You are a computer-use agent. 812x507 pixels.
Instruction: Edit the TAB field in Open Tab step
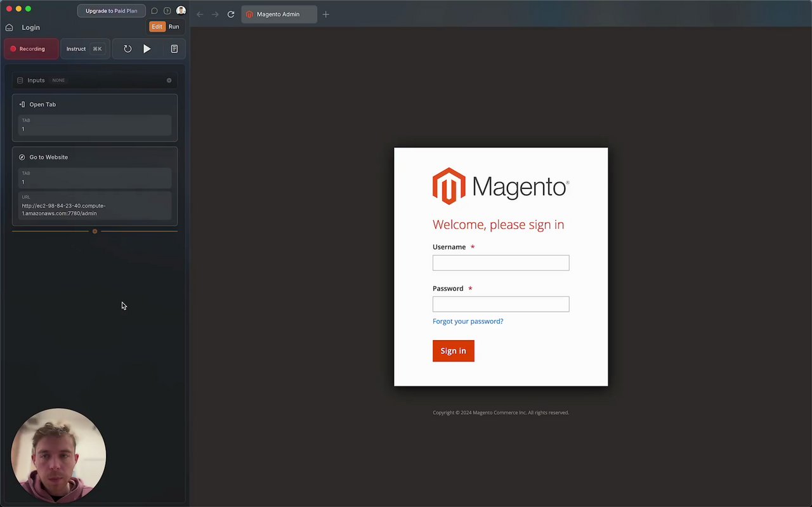(95, 125)
